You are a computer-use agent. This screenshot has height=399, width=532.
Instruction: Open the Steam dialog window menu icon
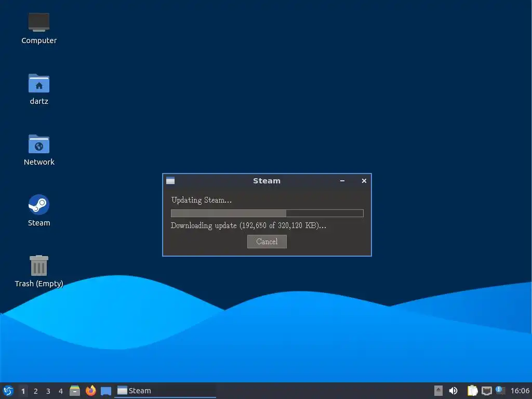(x=170, y=181)
